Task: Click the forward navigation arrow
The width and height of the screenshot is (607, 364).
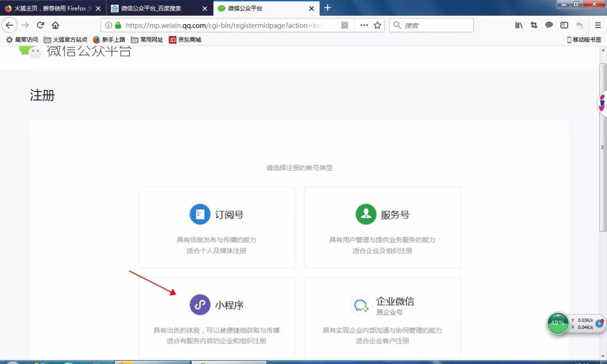Action: point(25,25)
